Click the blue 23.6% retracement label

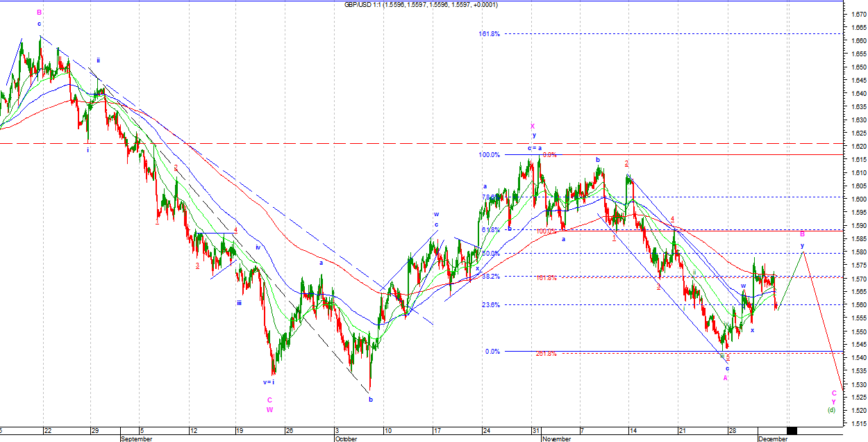(490, 304)
